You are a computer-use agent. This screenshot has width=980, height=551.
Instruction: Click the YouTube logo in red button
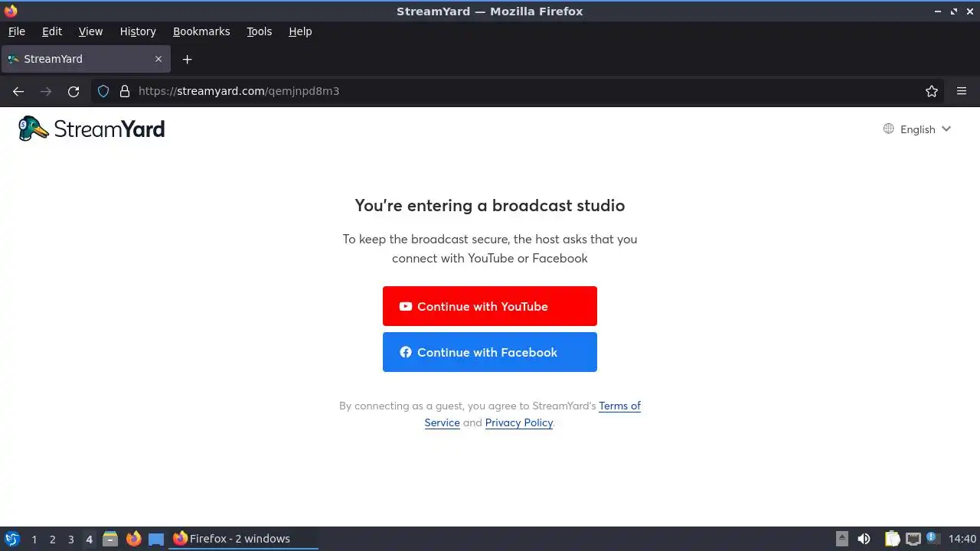coord(406,306)
